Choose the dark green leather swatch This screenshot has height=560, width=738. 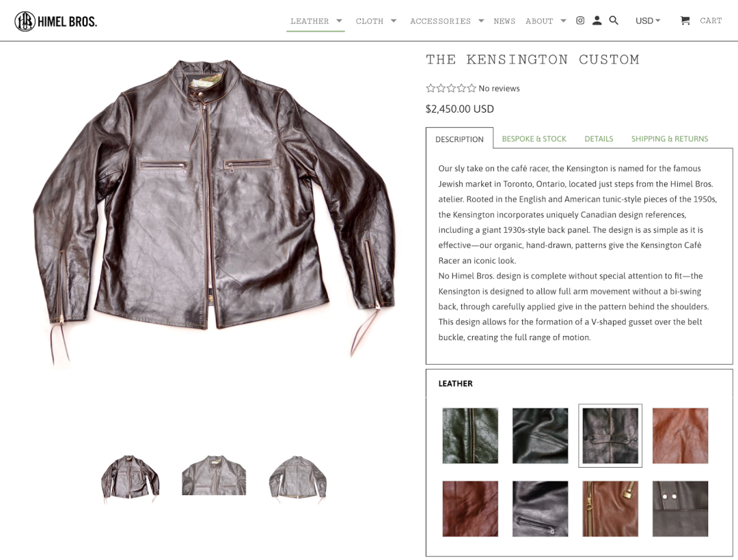tap(470, 436)
